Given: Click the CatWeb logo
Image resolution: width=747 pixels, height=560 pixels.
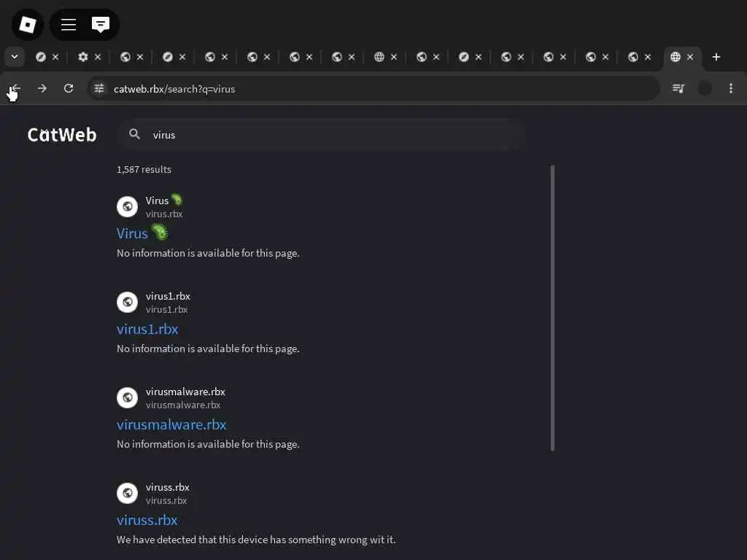Looking at the screenshot, I should (x=62, y=134).
